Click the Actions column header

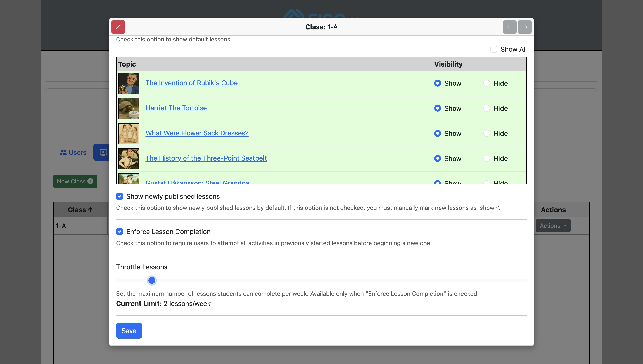pyautogui.click(x=553, y=210)
